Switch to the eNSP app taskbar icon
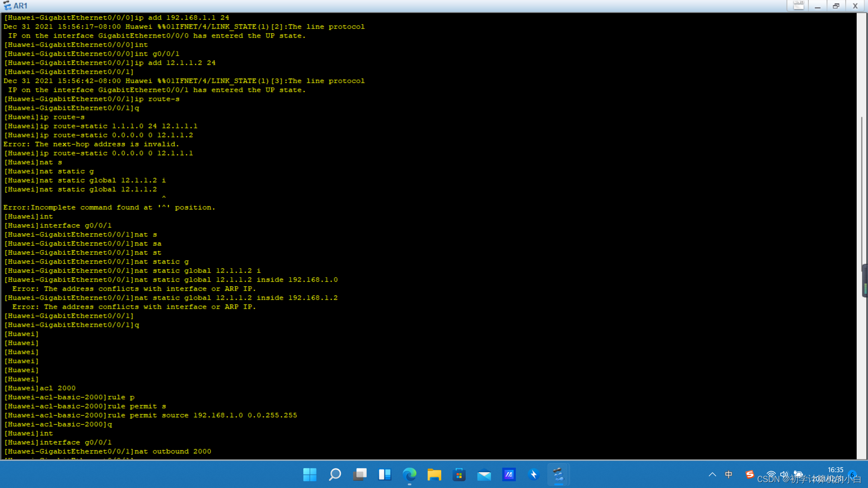The image size is (868, 488). tap(559, 475)
